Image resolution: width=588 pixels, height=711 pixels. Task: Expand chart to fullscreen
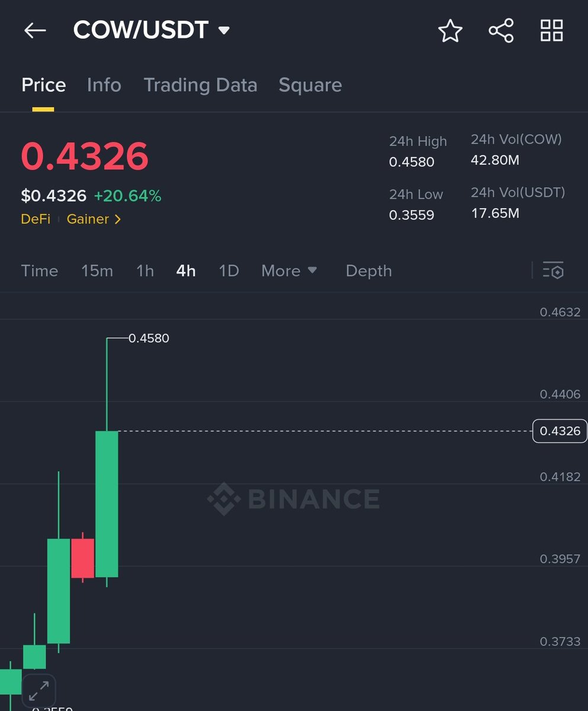point(38,691)
